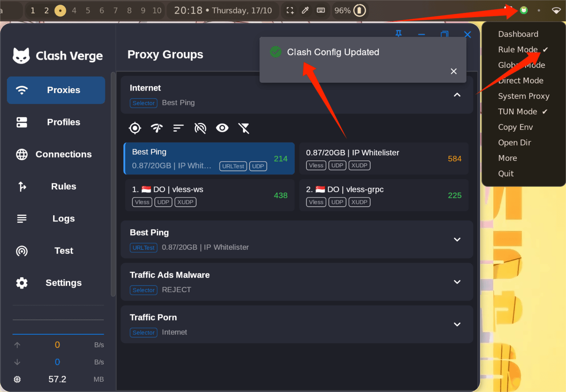Click the Clash Verge tray icon

[x=523, y=10]
